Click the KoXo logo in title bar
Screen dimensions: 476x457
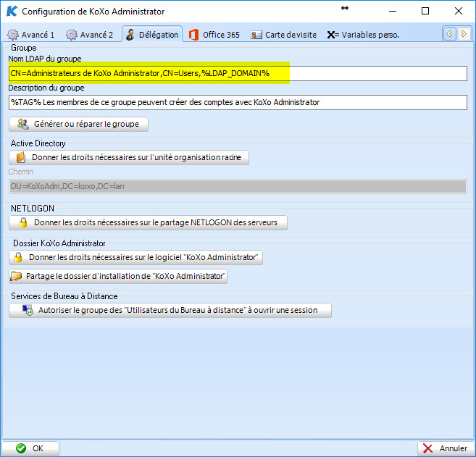pyautogui.click(x=12, y=12)
